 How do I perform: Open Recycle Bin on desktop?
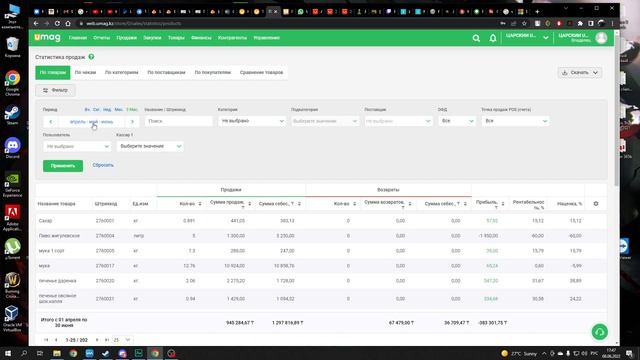[12, 47]
